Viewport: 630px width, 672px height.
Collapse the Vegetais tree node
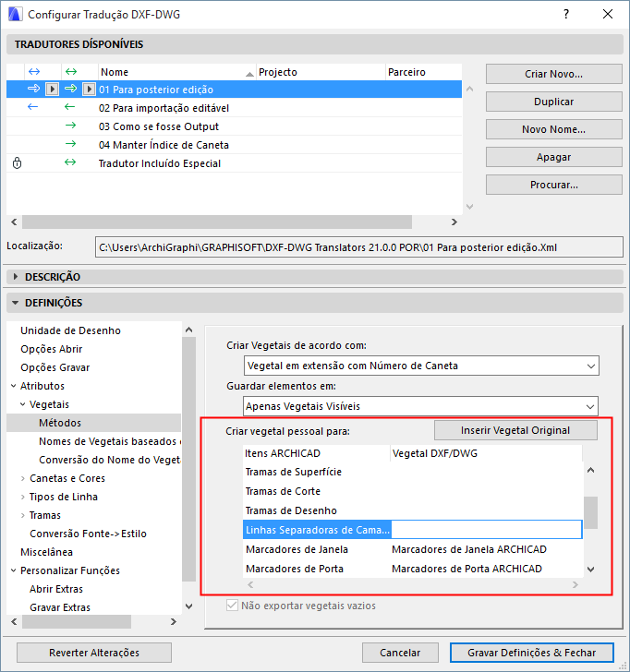coord(23,404)
